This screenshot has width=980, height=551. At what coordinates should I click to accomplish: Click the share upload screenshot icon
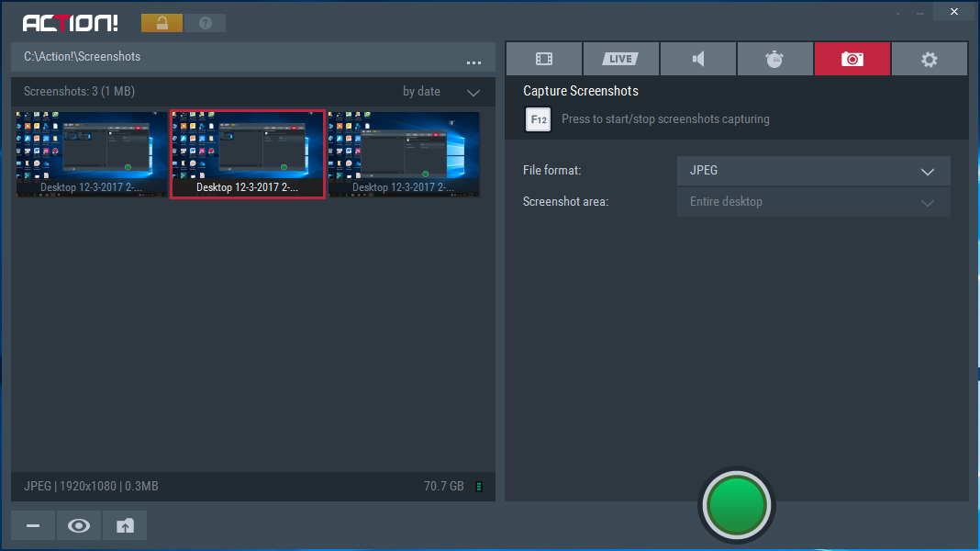point(125,526)
